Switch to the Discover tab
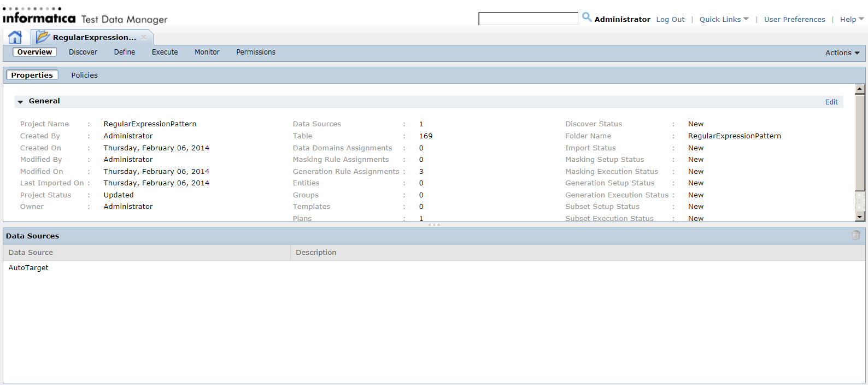Screen dimensions: 868x385 [x=83, y=52]
